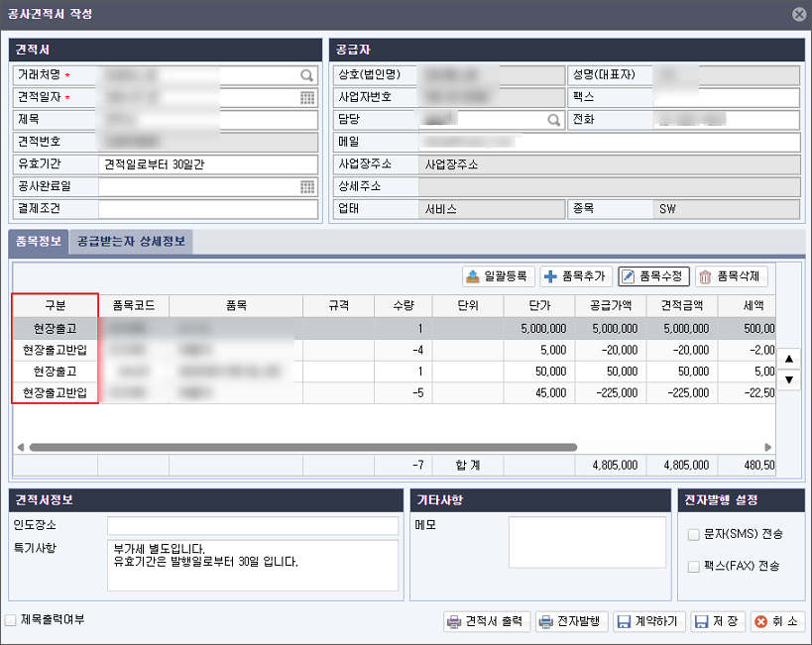Click the 메일 input field
The width and height of the screenshot is (812, 645).
point(609,143)
